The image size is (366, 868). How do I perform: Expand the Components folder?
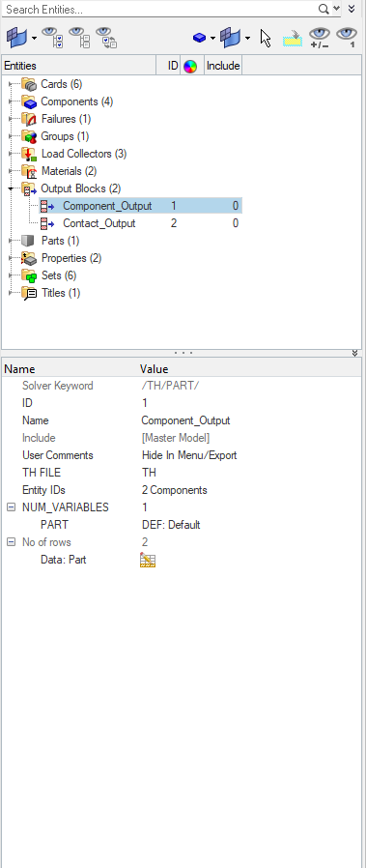(11, 101)
